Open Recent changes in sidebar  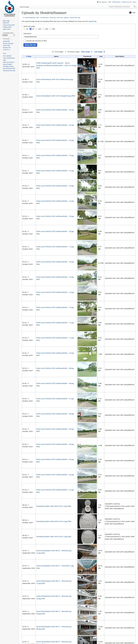point(8,43)
